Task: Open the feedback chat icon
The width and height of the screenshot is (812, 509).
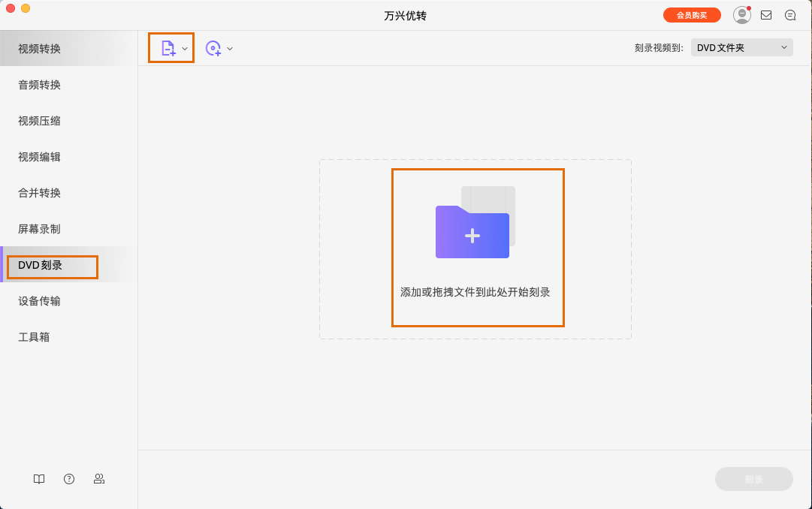Action: 790,14
